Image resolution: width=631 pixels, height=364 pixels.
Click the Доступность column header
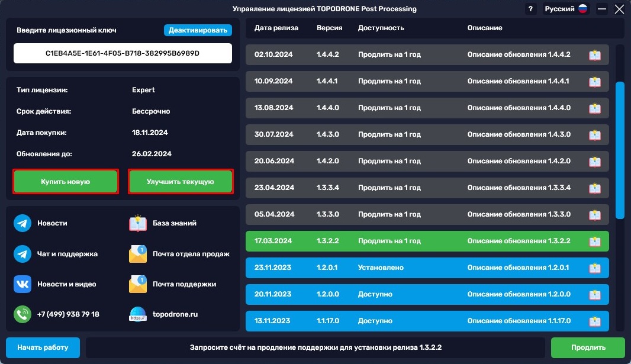[381, 28]
